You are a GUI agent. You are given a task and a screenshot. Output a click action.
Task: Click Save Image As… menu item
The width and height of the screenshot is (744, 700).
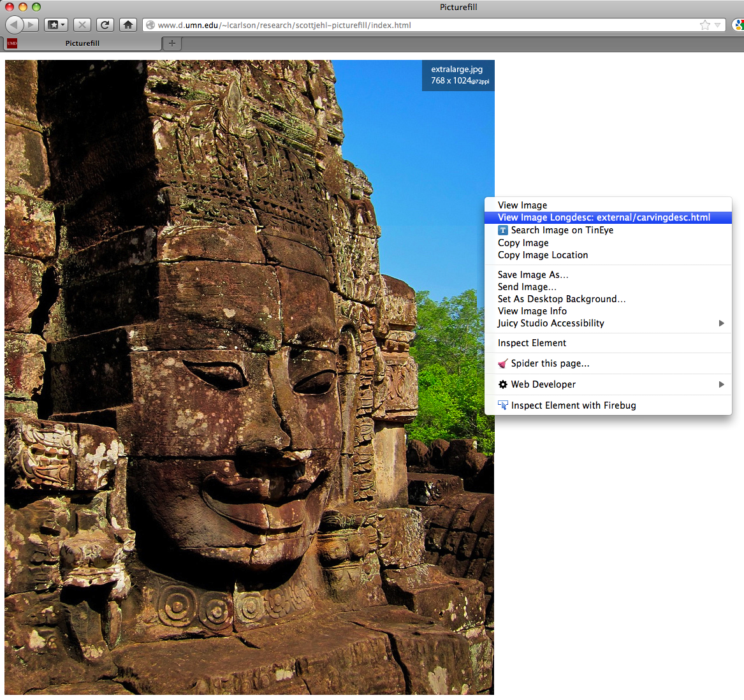533,275
